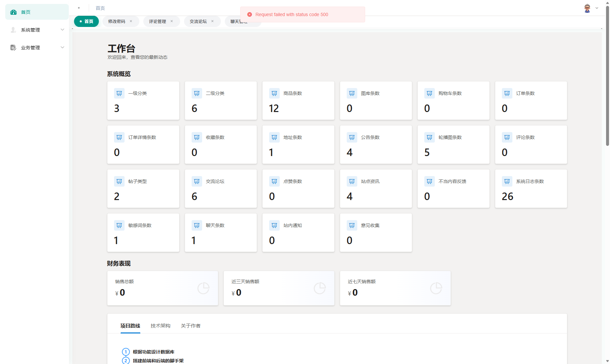Click the 系统日志条数 card icon
610x364 pixels.
click(x=507, y=181)
